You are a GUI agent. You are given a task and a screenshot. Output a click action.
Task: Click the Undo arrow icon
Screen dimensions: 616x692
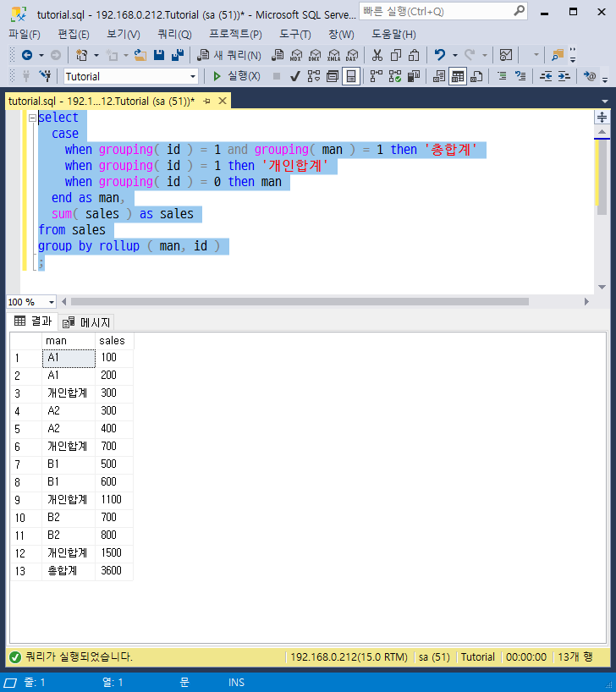tap(439, 55)
